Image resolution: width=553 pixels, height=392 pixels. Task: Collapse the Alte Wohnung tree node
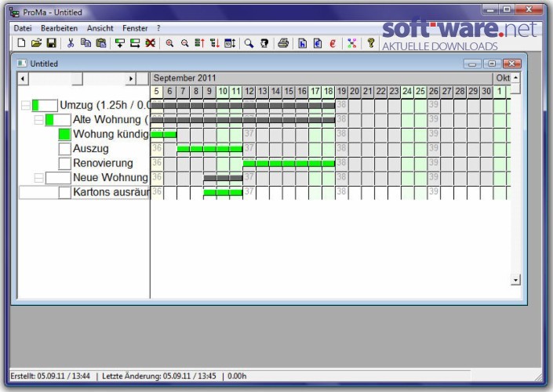point(38,120)
